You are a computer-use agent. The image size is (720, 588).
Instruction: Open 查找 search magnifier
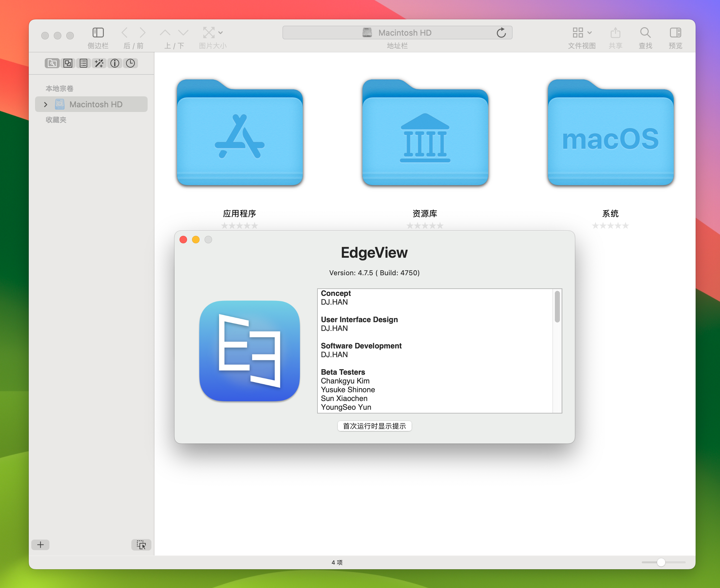point(645,33)
